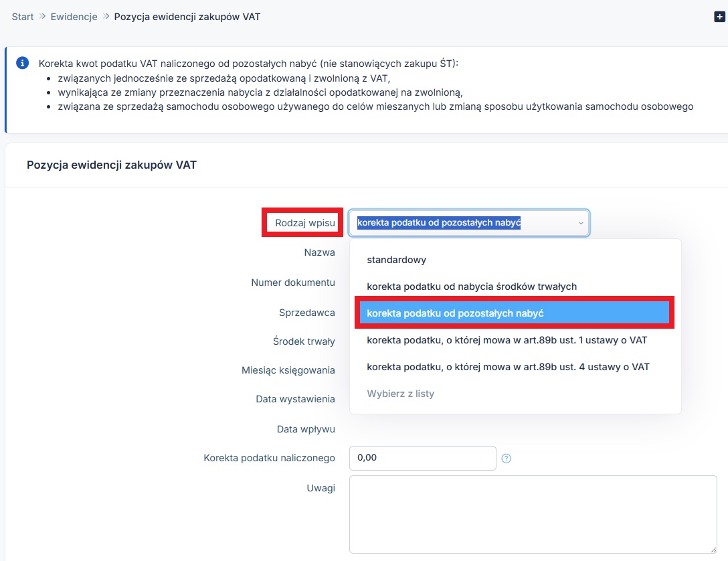Click the blue info icon in the notice

[23, 63]
